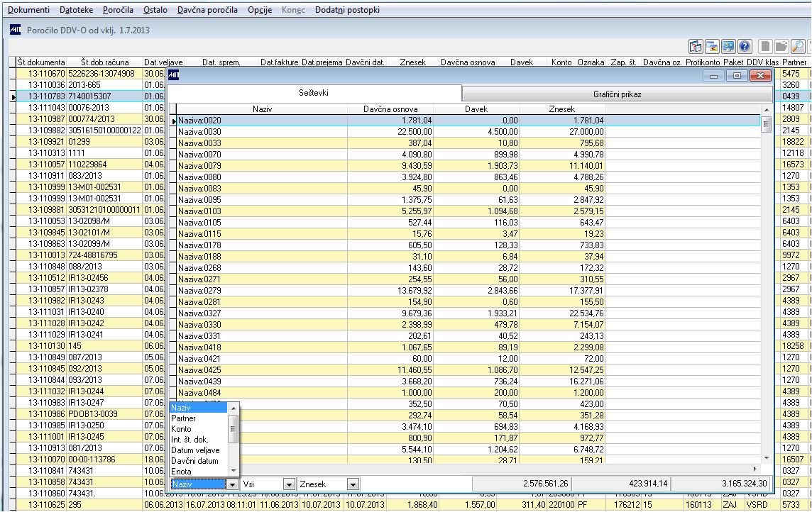Screen dimensions: 812x512
Task: Click the total 2.576.561,26 field
Action: (x=520, y=484)
